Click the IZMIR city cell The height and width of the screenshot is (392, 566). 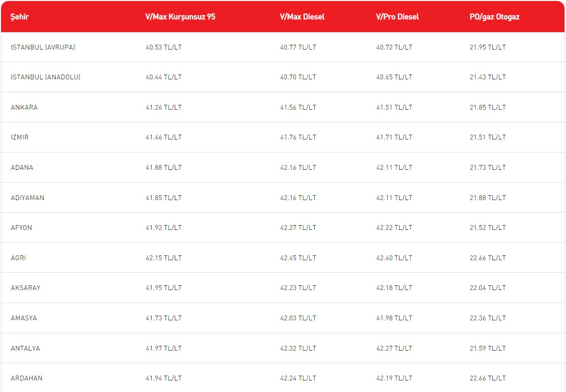click(20, 138)
